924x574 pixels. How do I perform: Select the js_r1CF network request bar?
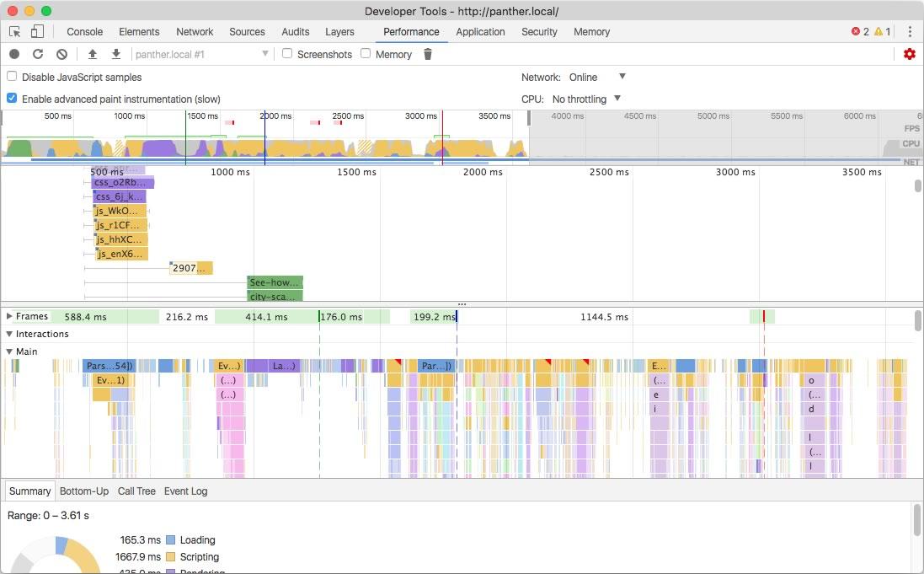pyautogui.click(x=120, y=225)
